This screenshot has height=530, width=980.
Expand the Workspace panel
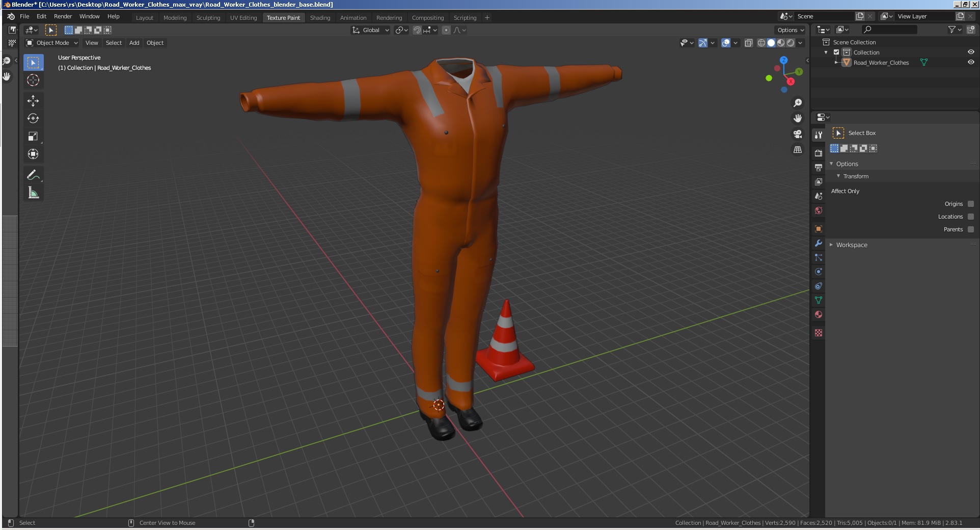pos(832,245)
